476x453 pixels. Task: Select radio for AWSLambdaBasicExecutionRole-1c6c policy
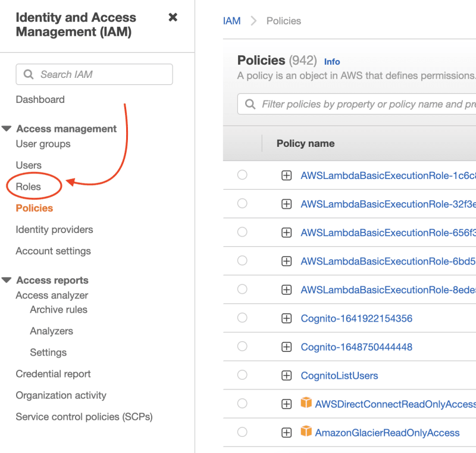point(242,175)
